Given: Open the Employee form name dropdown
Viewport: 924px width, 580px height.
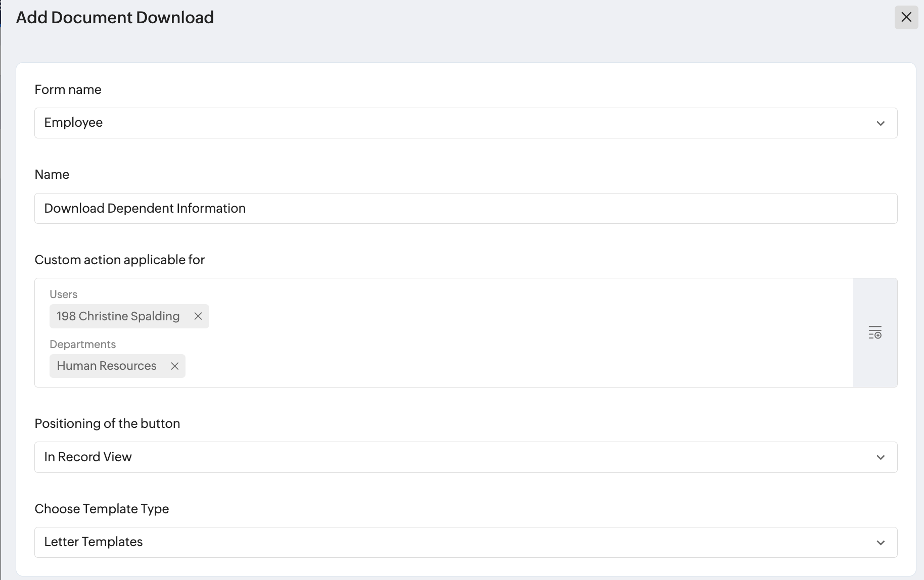Looking at the screenshot, I should point(455,123).
